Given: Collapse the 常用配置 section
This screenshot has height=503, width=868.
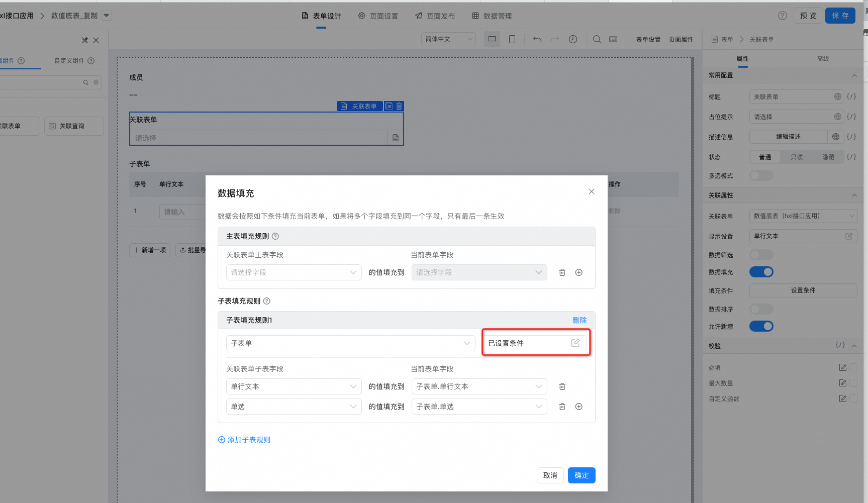Looking at the screenshot, I should point(854,75).
